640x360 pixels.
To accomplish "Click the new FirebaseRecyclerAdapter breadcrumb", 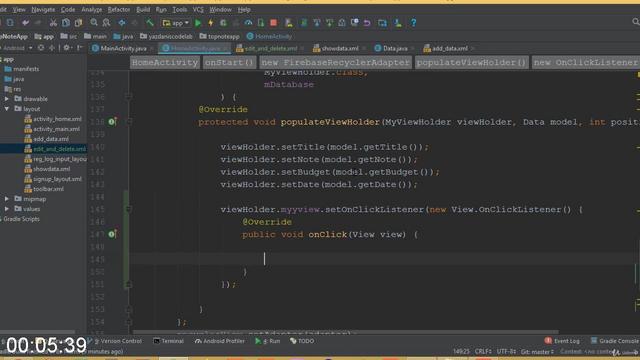I will pyautogui.click(x=336, y=62).
